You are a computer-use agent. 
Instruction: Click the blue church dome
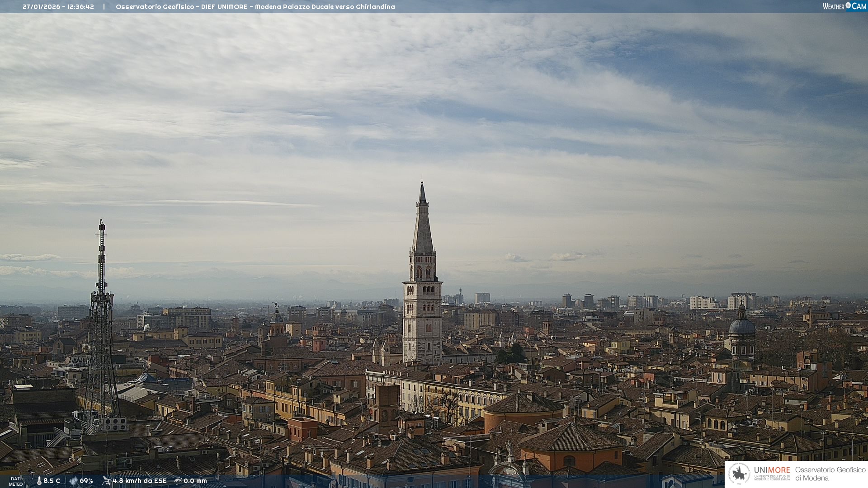tap(742, 325)
